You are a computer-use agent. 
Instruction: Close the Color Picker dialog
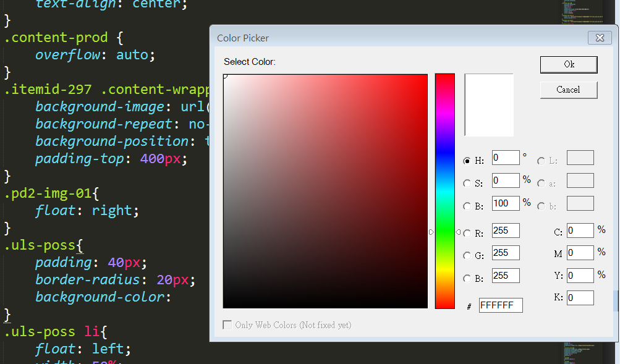[x=599, y=38]
